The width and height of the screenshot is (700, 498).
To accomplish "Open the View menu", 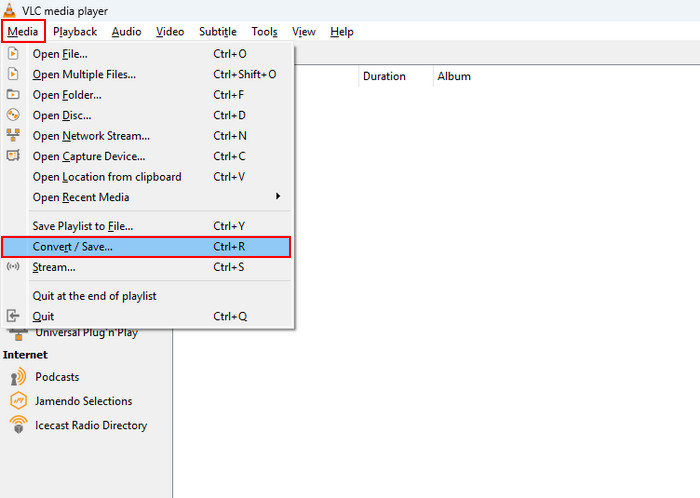I will click(304, 32).
